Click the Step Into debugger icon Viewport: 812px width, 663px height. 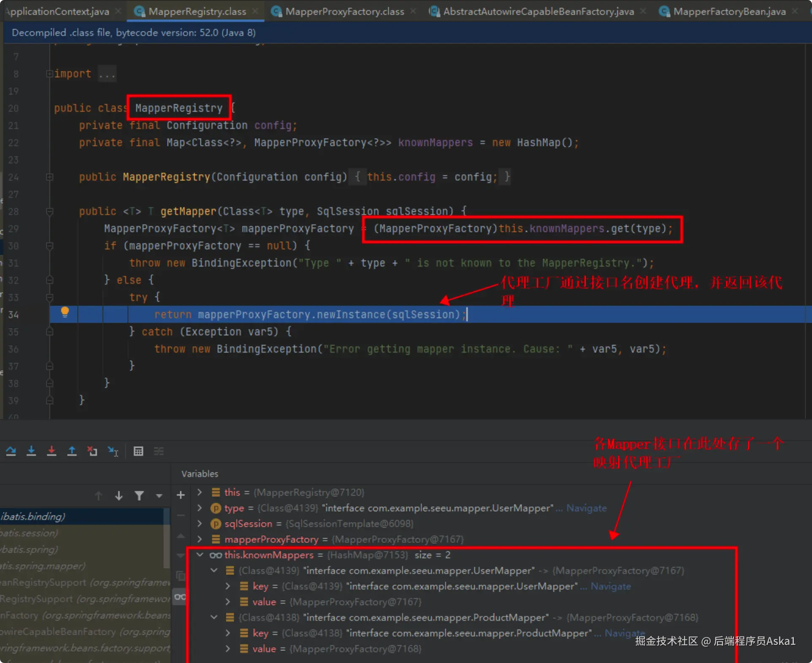click(31, 451)
